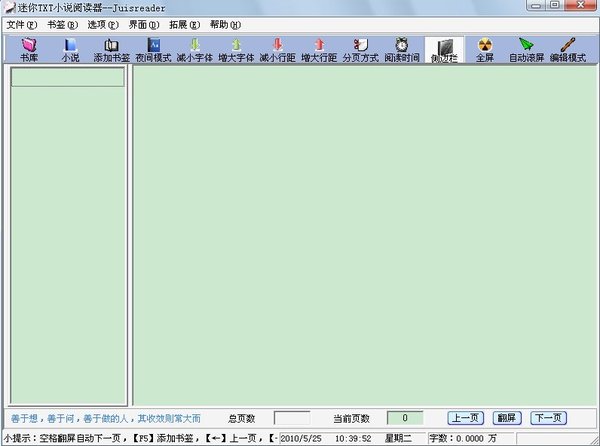This screenshot has height=446, width=600.
Task: Click the main reading text area
Action: [x=365, y=235]
